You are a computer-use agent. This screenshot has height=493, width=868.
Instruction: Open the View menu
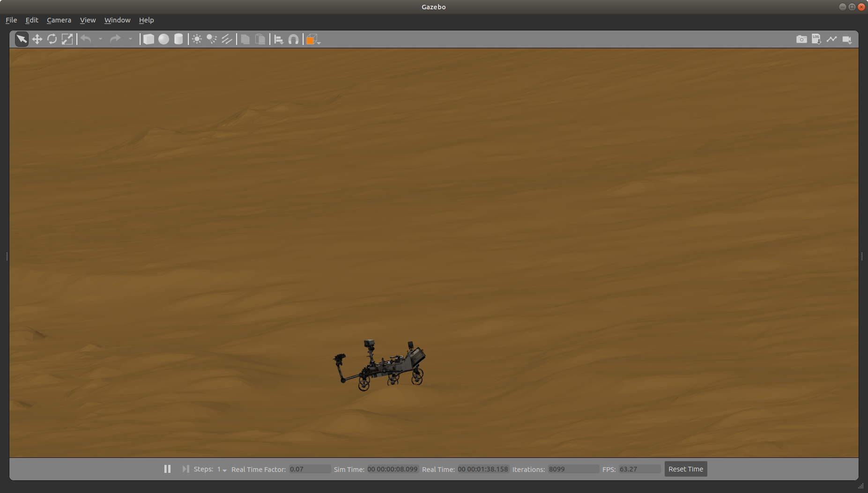point(88,20)
